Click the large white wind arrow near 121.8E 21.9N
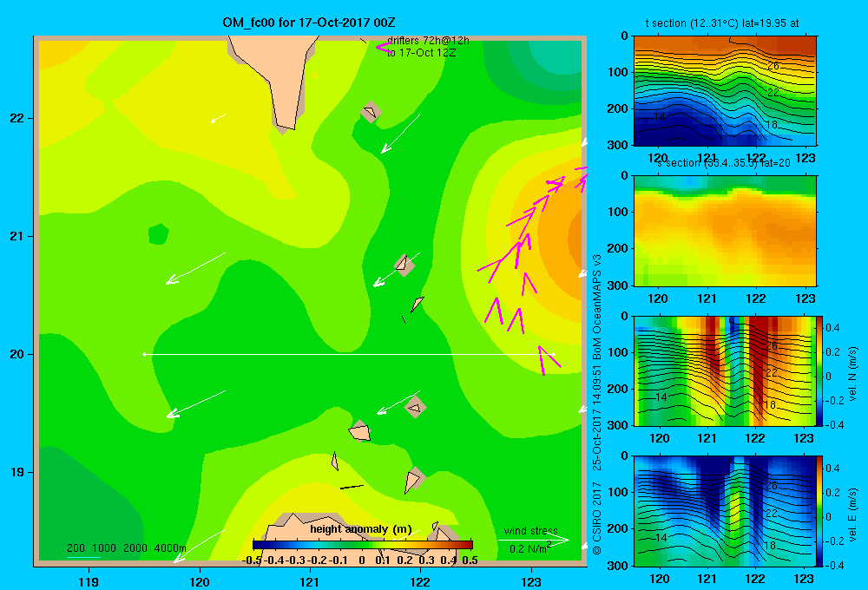The height and width of the screenshot is (590, 868). pyautogui.click(x=400, y=134)
